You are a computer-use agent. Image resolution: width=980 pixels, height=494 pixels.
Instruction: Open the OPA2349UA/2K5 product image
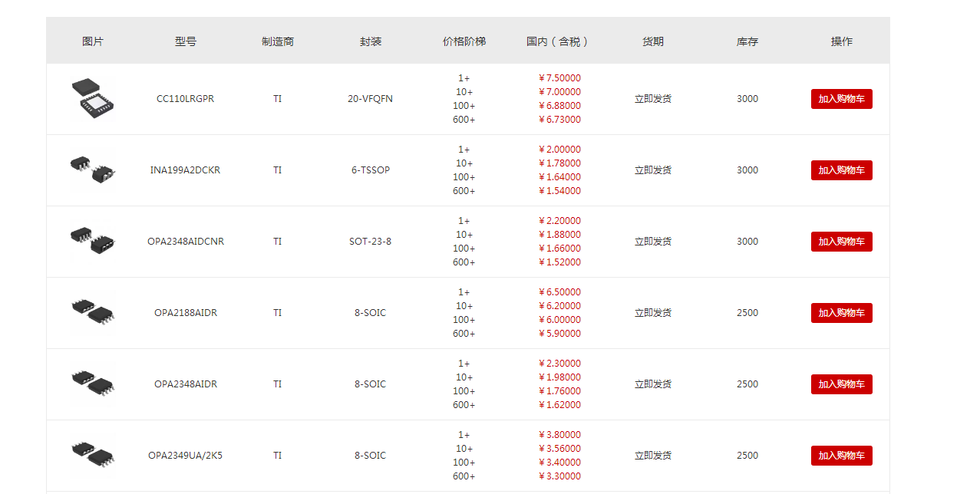[x=92, y=455]
